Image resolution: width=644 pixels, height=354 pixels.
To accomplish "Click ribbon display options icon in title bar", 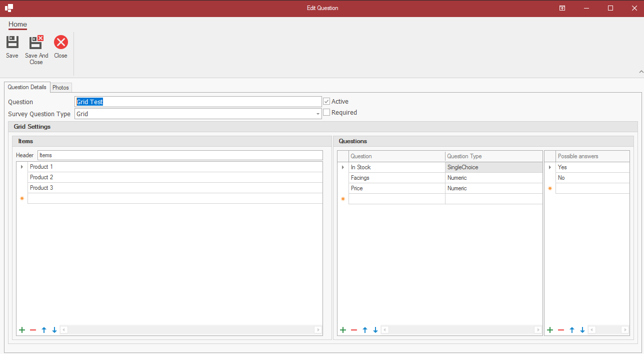I will tap(562, 8).
